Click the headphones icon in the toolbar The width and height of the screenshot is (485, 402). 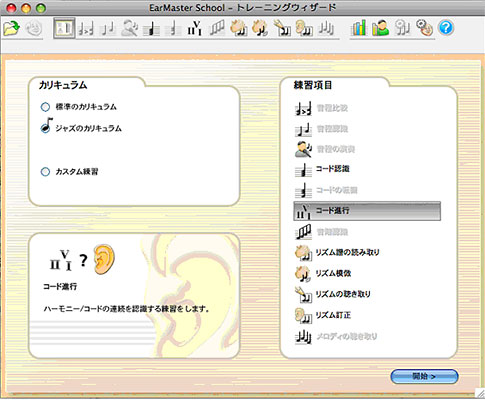tap(402, 28)
